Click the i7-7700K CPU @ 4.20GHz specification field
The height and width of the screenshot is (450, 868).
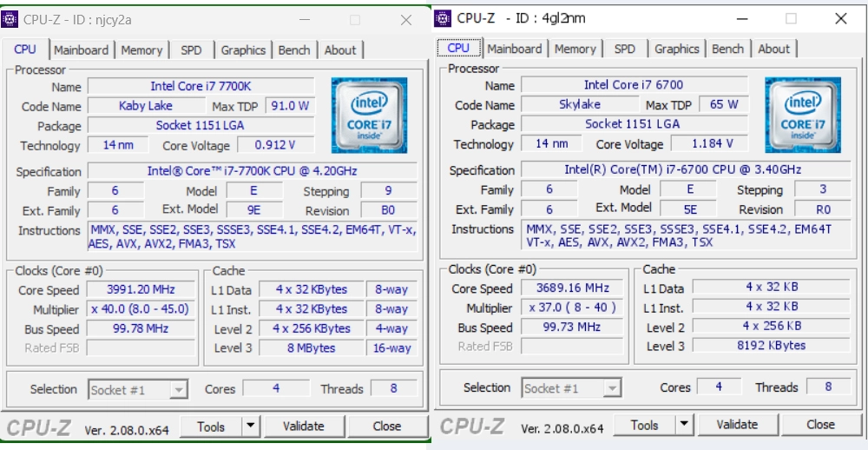253,170
